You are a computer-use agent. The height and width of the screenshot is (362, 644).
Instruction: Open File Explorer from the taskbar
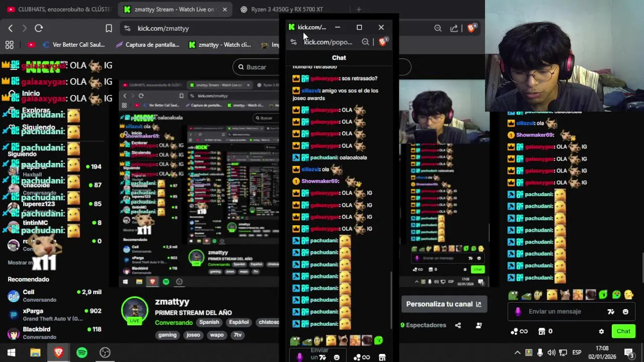pyautogui.click(x=35, y=352)
